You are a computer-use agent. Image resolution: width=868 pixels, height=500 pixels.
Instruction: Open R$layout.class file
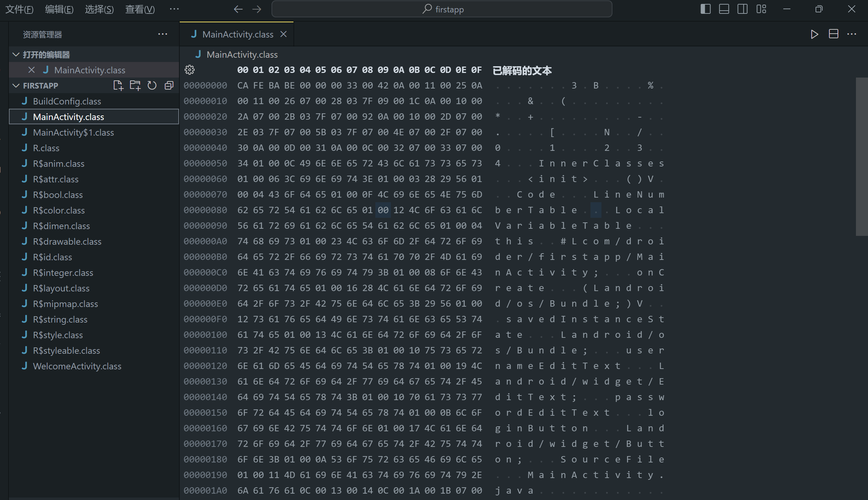(x=94, y=288)
